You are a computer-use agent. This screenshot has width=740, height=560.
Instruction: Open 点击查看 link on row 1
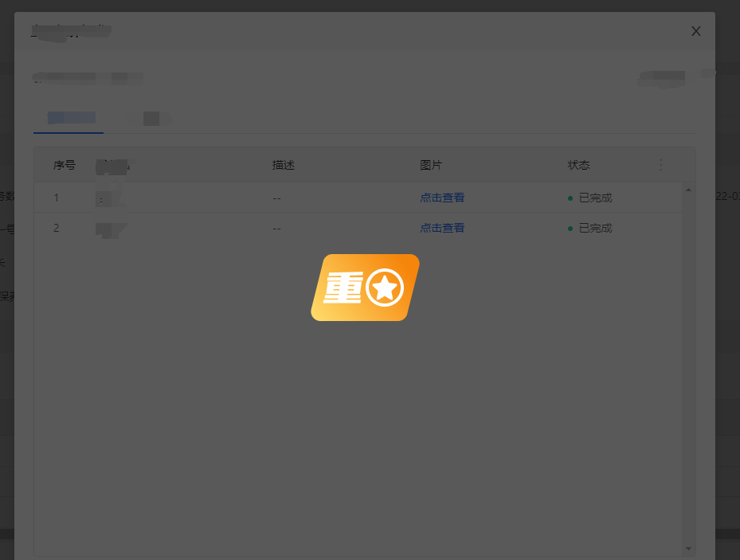tap(442, 198)
